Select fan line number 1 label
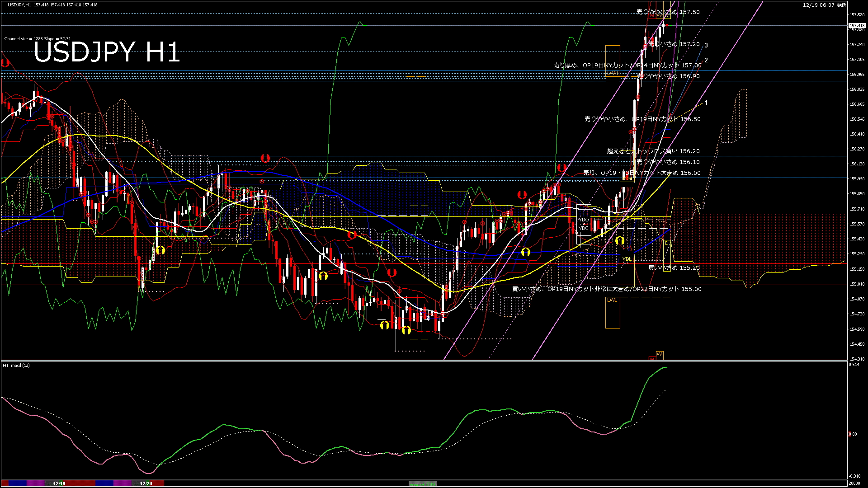The width and height of the screenshot is (868, 488). point(706,103)
